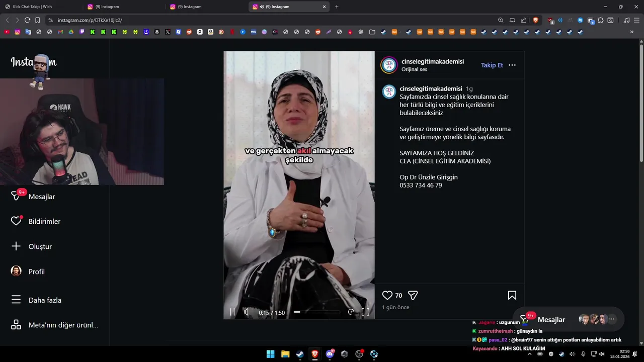This screenshot has height=362, width=644.
Task: Show hidden bookmarks with double chevron
Action: 632,32
